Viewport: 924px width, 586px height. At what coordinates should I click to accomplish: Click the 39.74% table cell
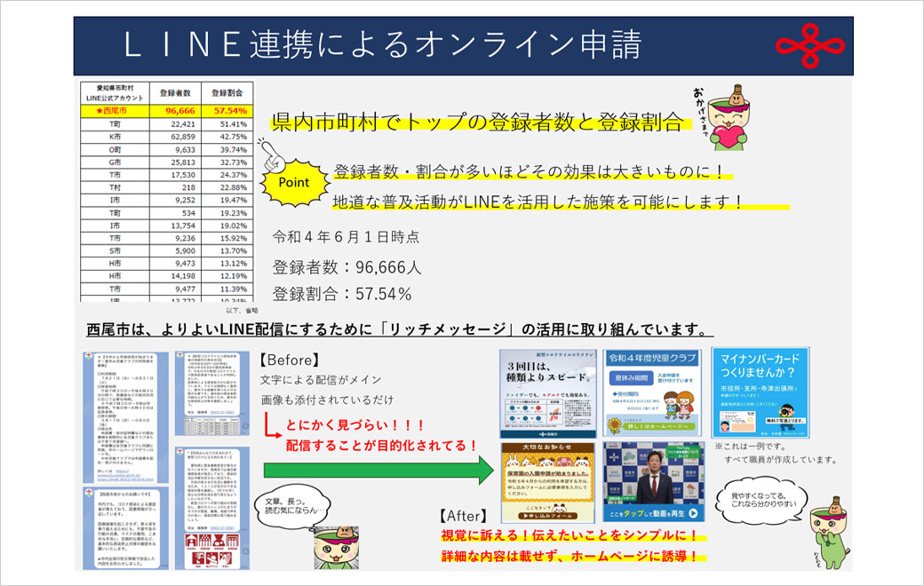tap(227, 149)
